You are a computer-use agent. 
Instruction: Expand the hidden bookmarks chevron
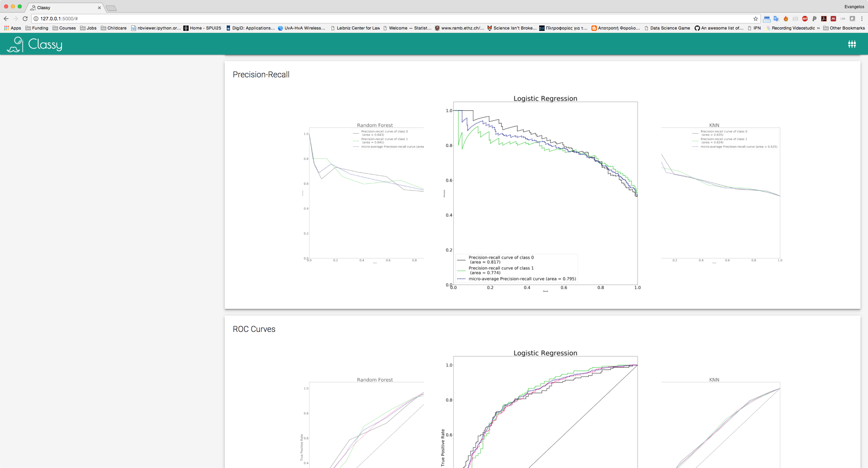click(818, 28)
